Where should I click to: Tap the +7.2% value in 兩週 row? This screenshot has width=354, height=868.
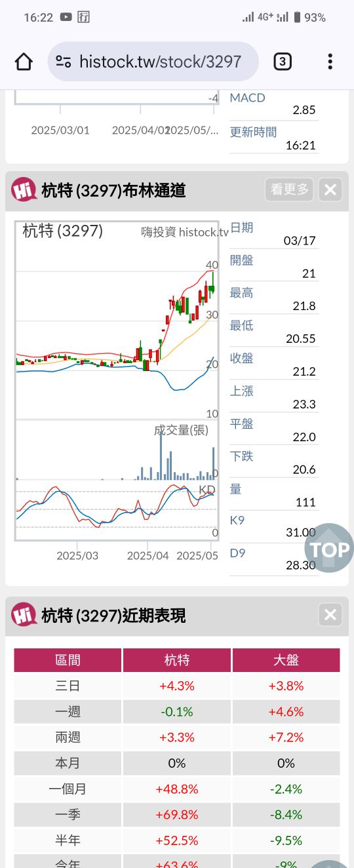[286, 738]
